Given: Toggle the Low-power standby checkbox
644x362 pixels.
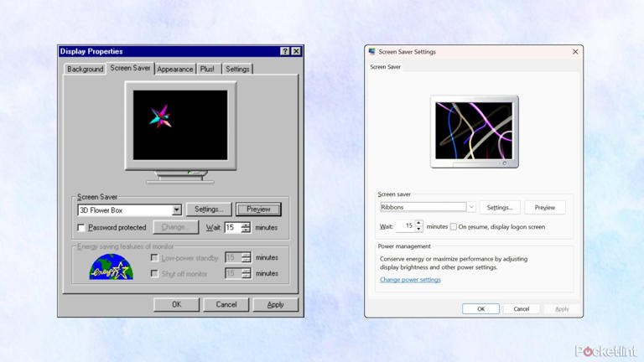Looking at the screenshot, I should (154, 258).
